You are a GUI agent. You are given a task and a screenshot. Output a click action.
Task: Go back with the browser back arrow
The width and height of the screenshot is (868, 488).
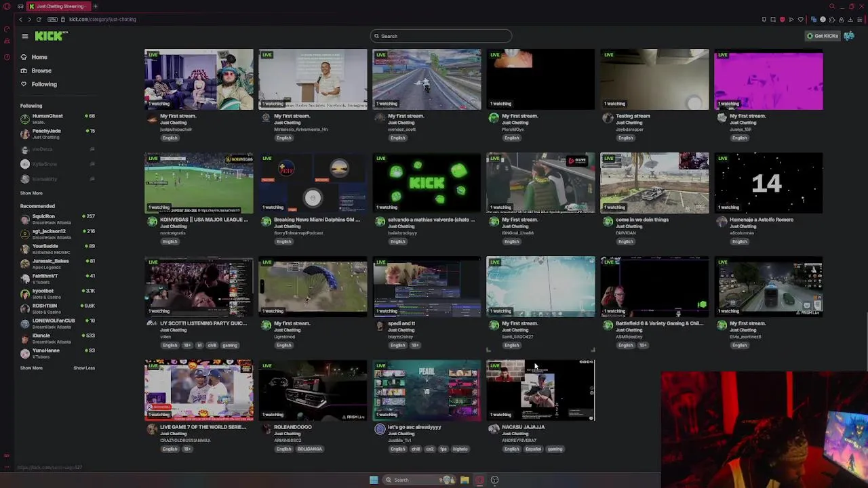(20, 19)
